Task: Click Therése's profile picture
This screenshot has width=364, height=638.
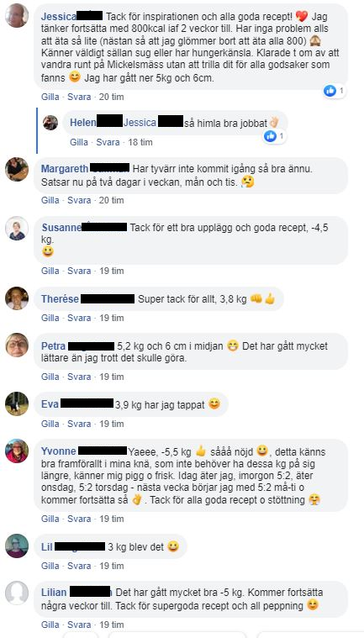Action: pyautogui.click(x=17, y=298)
